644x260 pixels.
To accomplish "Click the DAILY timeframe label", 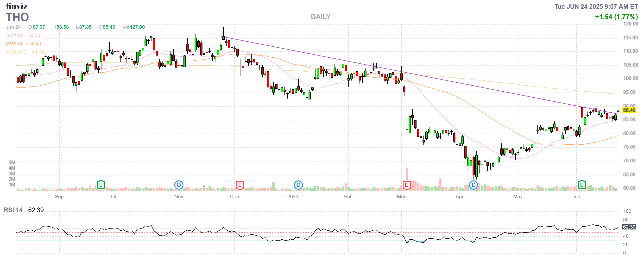I will (321, 17).
